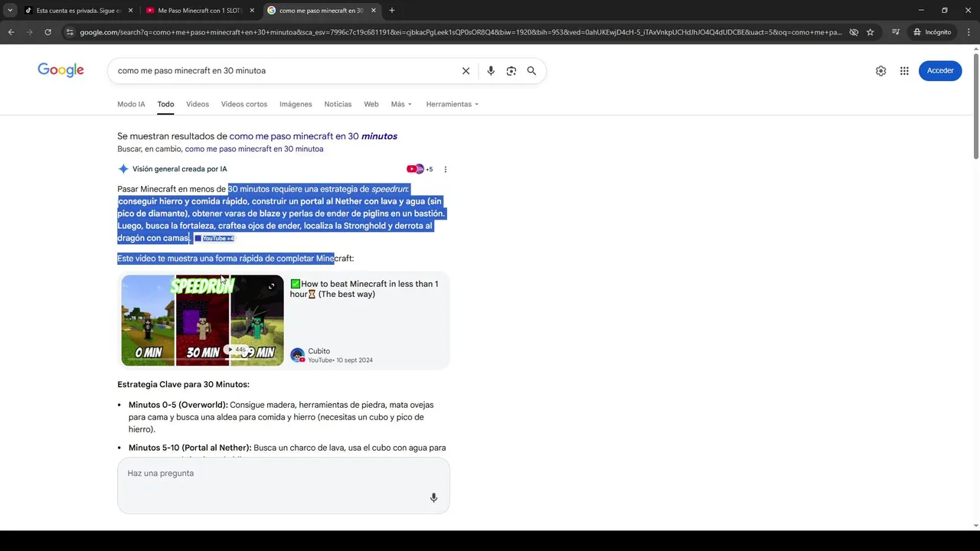Play the Speedrun video thumbnail
Viewport: 980px width, 551px height.
point(202,320)
